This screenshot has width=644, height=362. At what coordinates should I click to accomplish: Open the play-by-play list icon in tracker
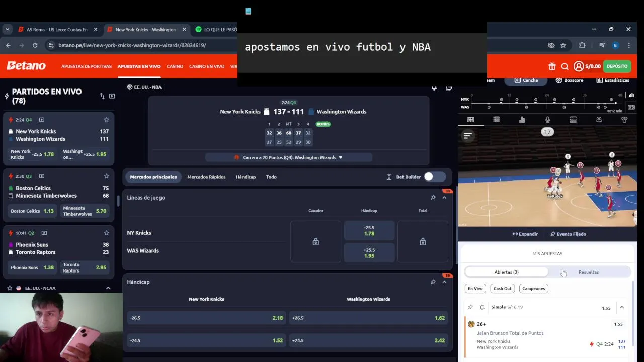click(496, 120)
